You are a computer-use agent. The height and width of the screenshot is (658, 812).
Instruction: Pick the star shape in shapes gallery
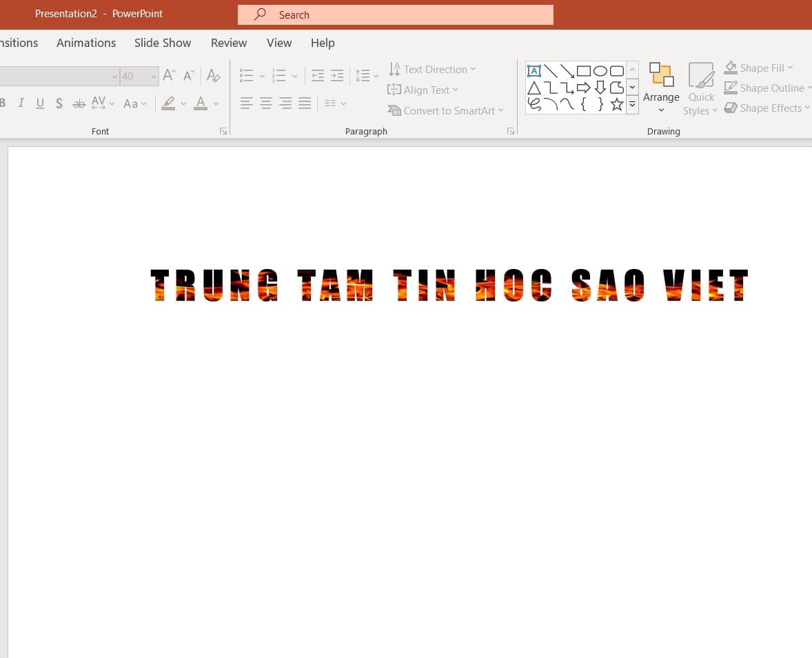point(616,104)
